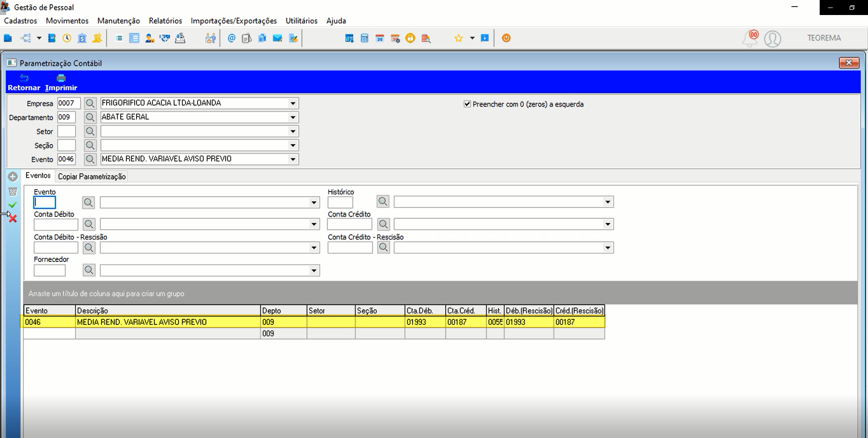Screen dimensions: 868x438
Task: Click the yellow star favorites icon
Action: point(458,38)
